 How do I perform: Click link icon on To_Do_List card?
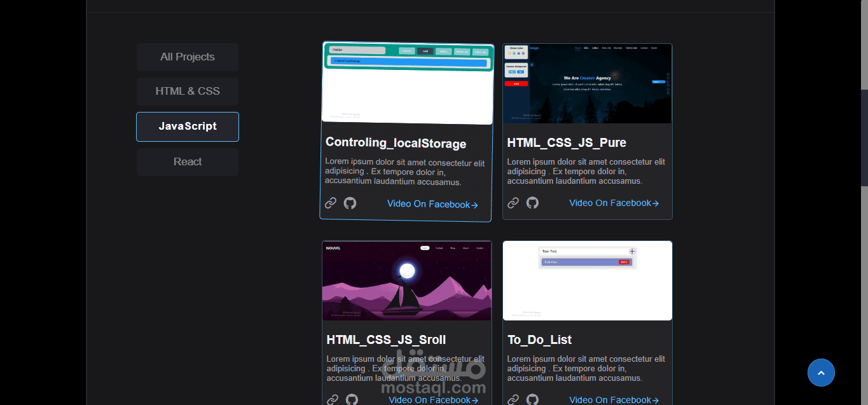[x=513, y=400]
